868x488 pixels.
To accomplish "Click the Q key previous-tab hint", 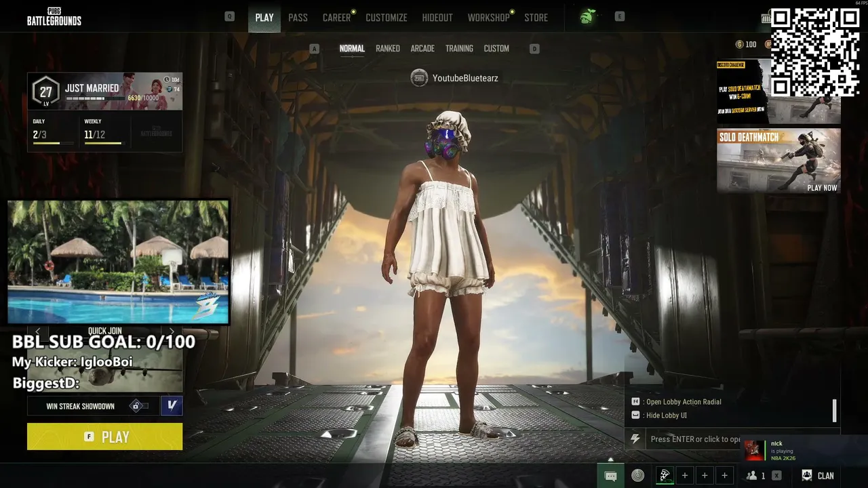I will click(x=229, y=16).
